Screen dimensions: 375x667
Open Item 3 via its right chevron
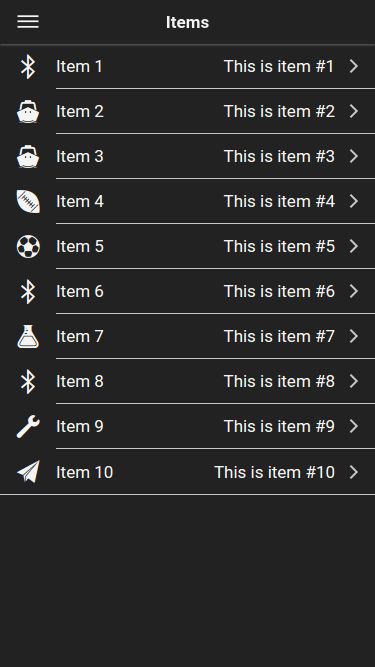pos(354,157)
